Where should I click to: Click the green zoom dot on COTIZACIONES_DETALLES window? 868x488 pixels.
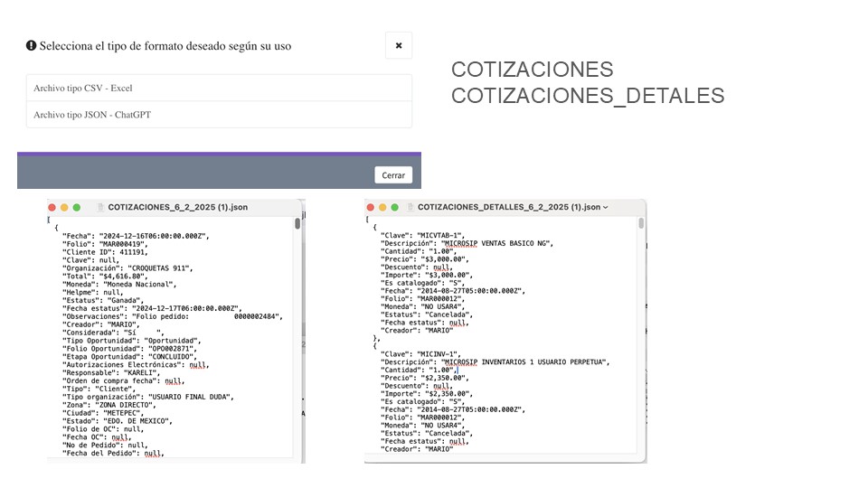click(395, 207)
